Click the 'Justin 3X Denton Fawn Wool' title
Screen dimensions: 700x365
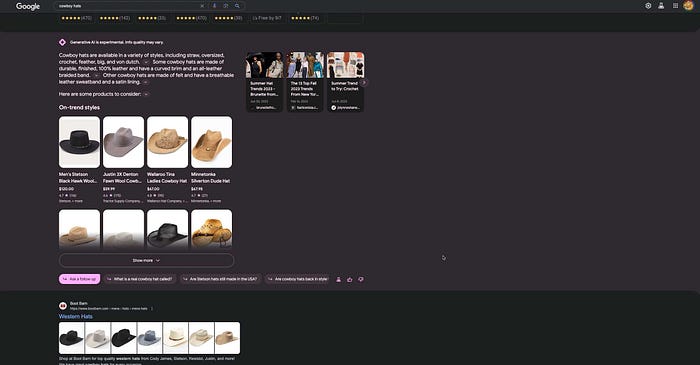[123, 178]
